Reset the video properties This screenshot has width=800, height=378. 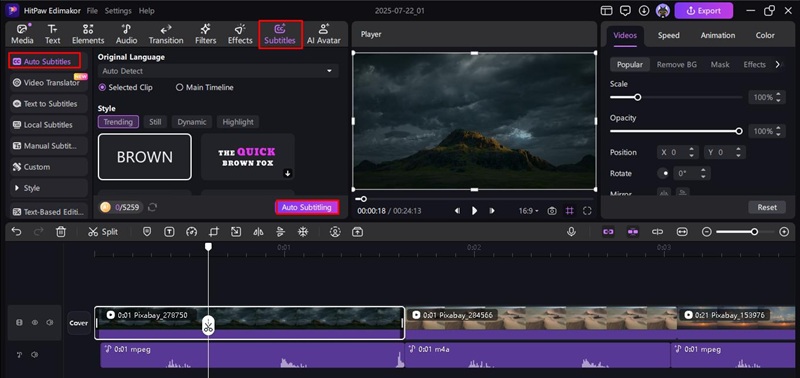(767, 207)
